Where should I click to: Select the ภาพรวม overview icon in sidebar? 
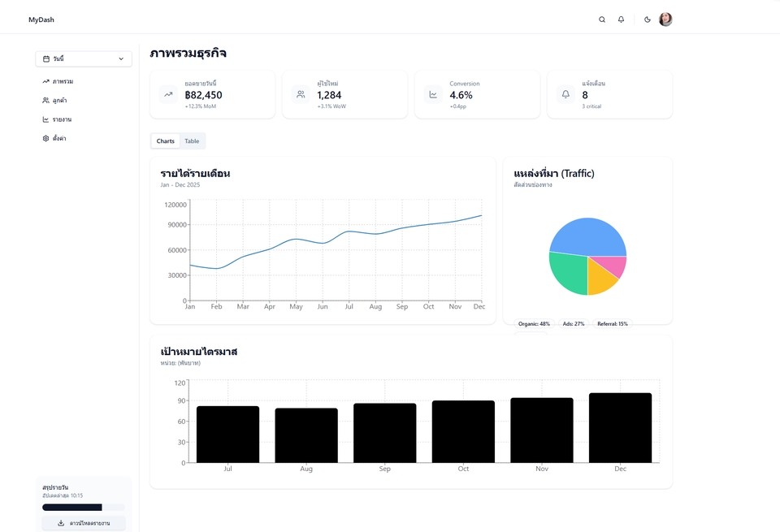(45, 81)
